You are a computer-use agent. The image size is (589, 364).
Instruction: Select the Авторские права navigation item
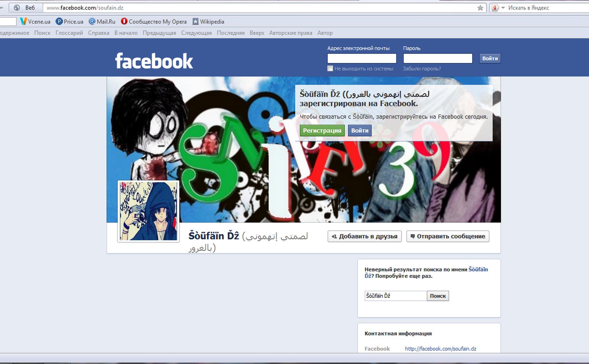tap(290, 33)
